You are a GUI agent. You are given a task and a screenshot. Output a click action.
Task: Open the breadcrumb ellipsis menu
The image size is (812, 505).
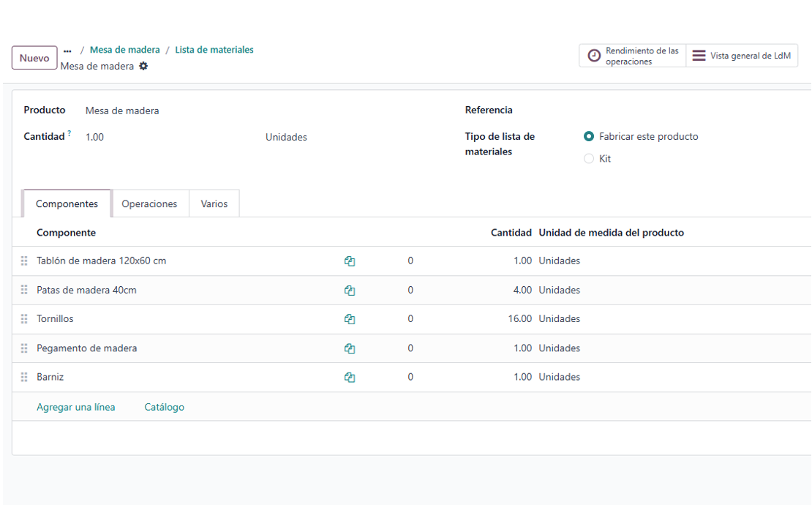(67, 50)
